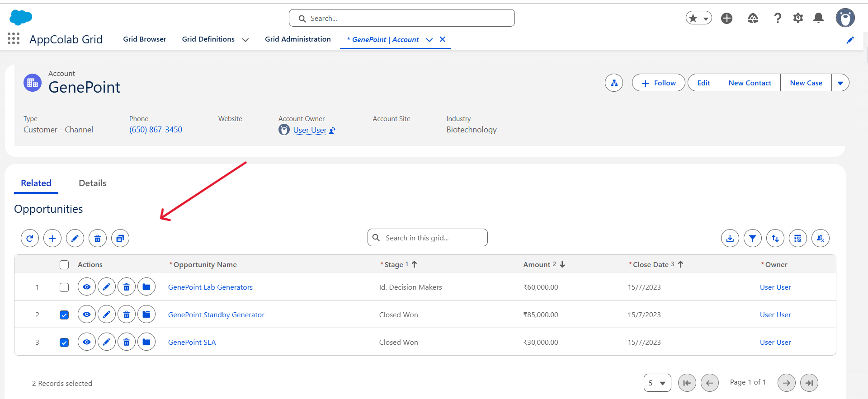This screenshot has height=399, width=868.
Task: Open the User User account owner link
Action: click(310, 130)
